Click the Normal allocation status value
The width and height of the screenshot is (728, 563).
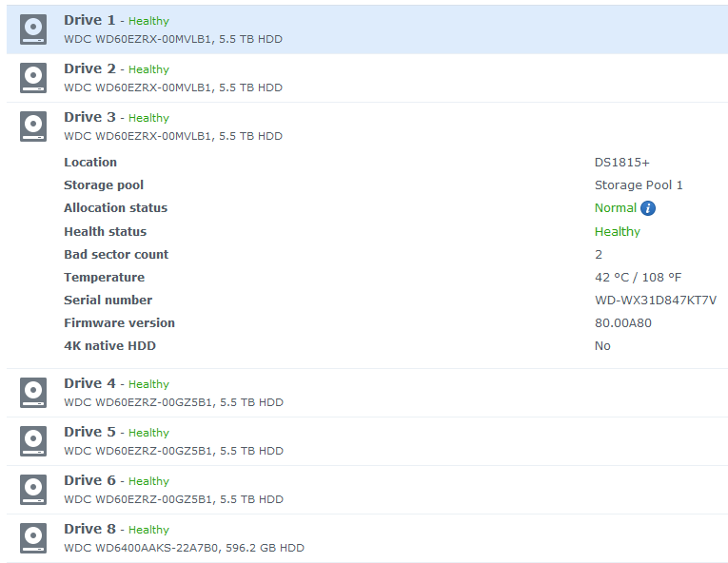pyautogui.click(x=616, y=208)
